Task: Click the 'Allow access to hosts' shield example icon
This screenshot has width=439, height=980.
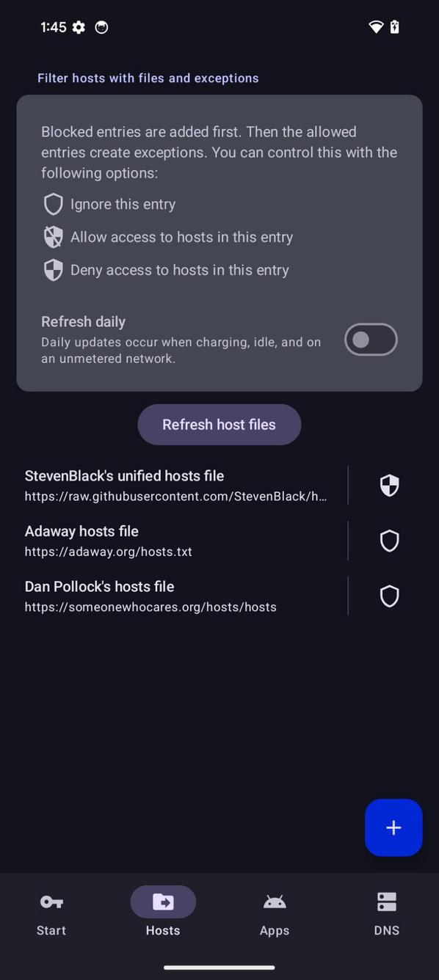Action: pos(53,237)
